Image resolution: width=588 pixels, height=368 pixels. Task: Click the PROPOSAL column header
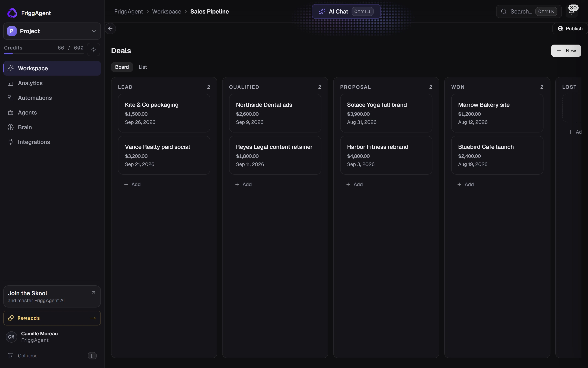pos(355,87)
